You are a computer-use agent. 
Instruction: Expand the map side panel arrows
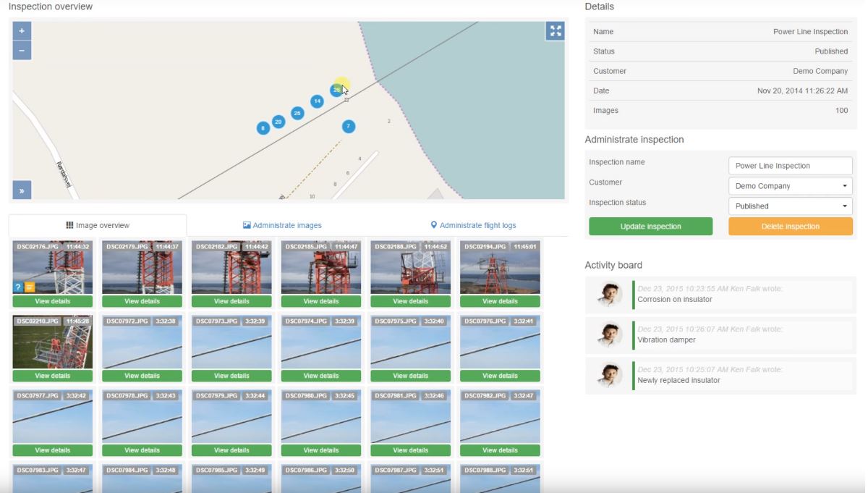tap(22, 191)
